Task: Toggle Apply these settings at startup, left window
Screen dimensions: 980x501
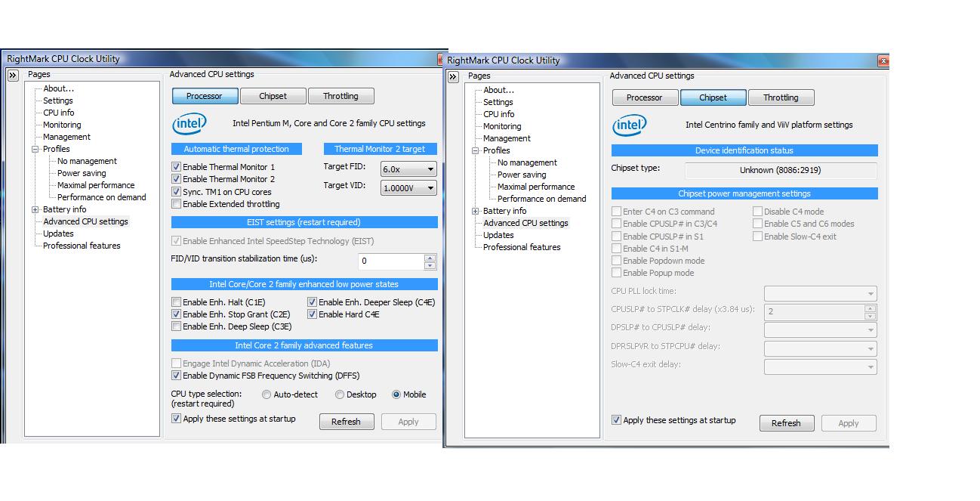Action: (177, 419)
